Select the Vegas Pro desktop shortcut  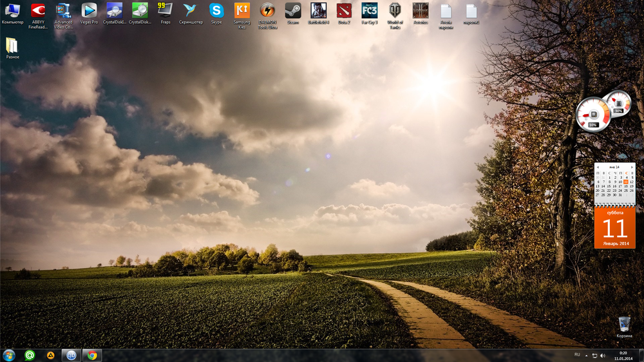coord(89,11)
